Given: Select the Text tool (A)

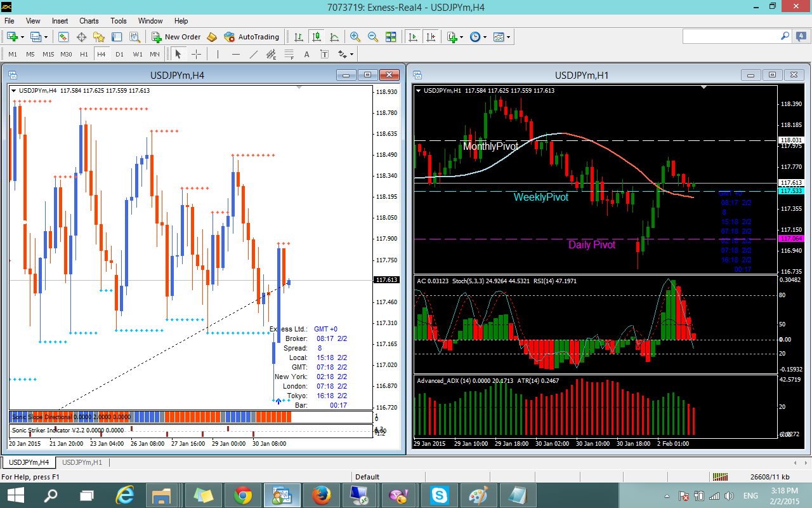Looking at the screenshot, I should [x=306, y=54].
